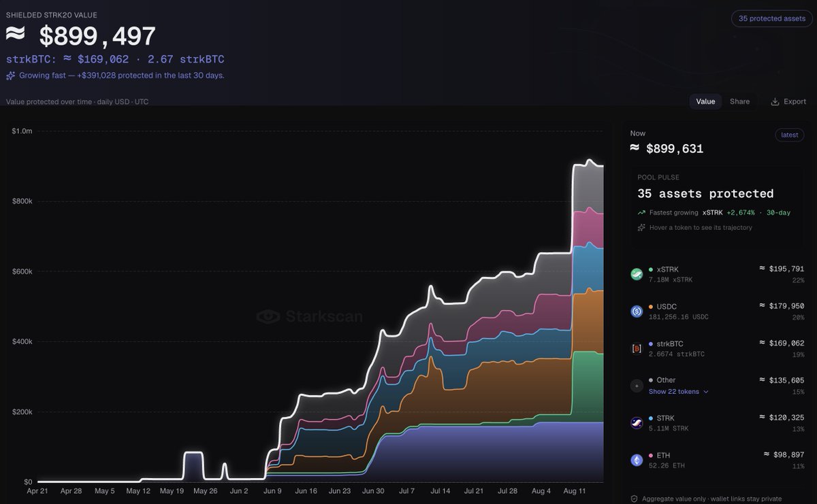This screenshot has width=817, height=504.
Task: Switch chart to Share view
Action: click(739, 101)
